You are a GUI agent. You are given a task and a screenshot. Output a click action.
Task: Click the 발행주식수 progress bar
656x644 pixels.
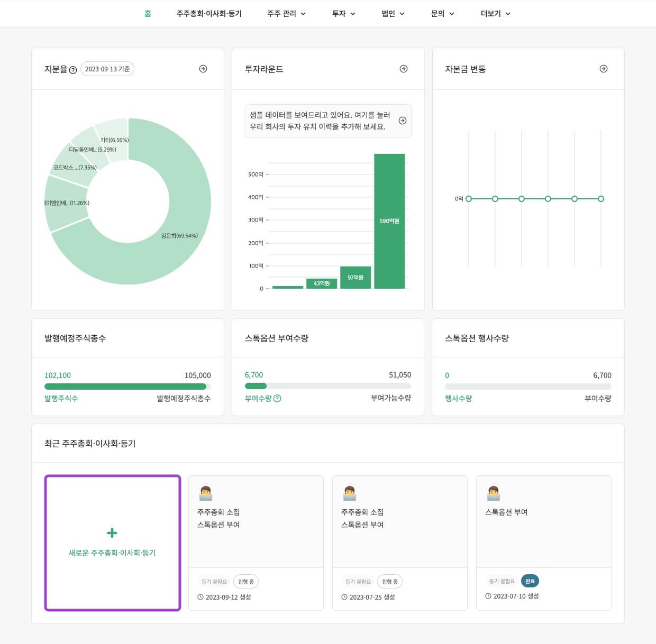[127, 387]
